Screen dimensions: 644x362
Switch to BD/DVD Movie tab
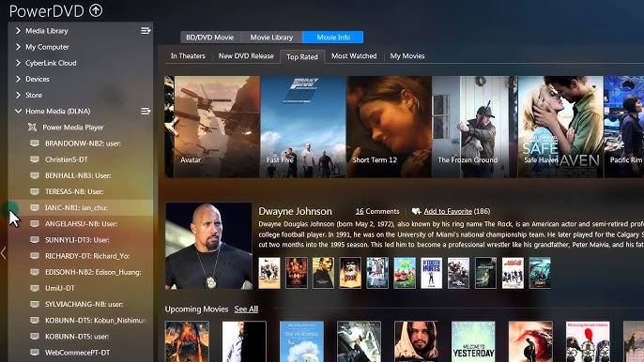(x=210, y=38)
